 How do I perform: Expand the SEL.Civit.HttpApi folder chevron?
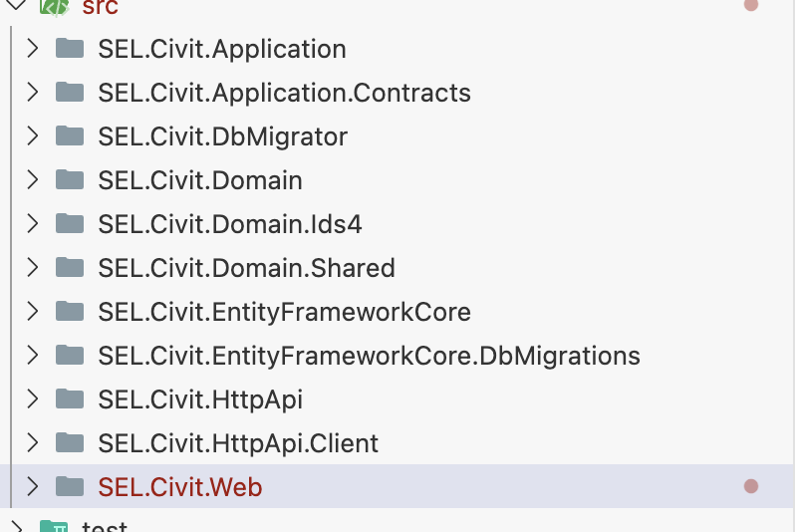(x=32, y=399)
